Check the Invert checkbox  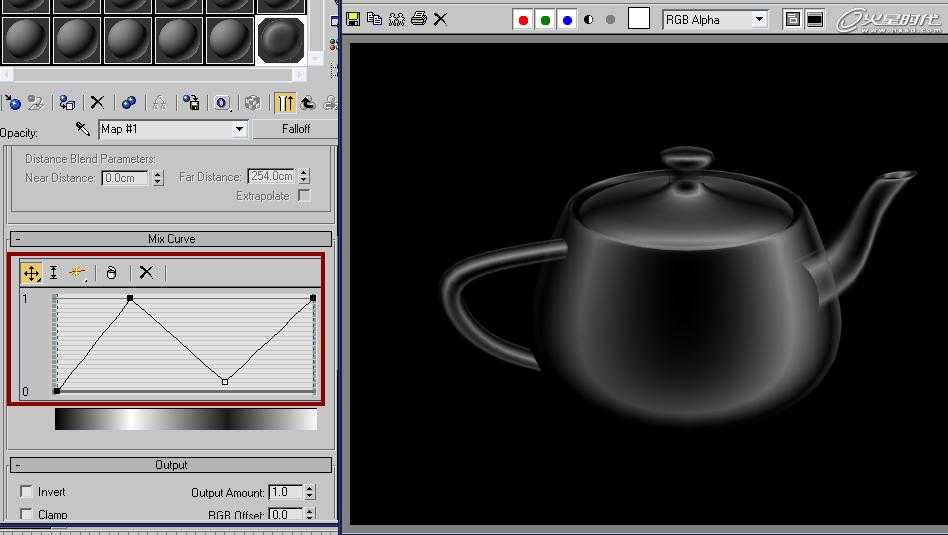27,491
